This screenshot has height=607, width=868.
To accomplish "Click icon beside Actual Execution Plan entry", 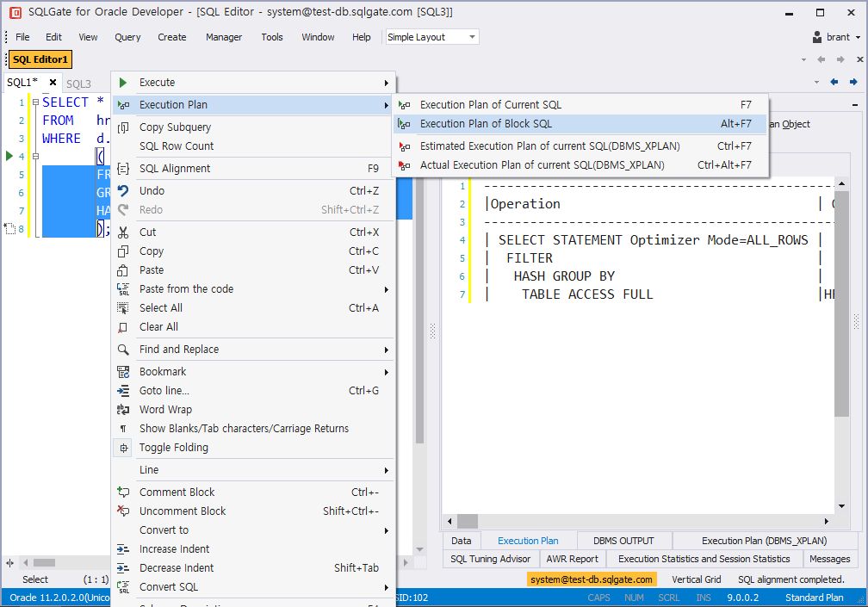I will pyautogui.click(x=405, y=165).
